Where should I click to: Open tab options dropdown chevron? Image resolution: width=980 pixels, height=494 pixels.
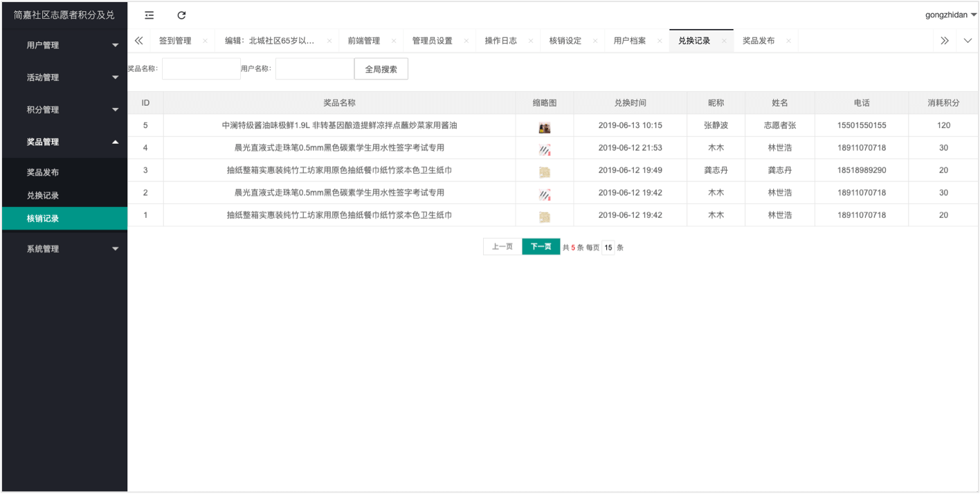968,41
